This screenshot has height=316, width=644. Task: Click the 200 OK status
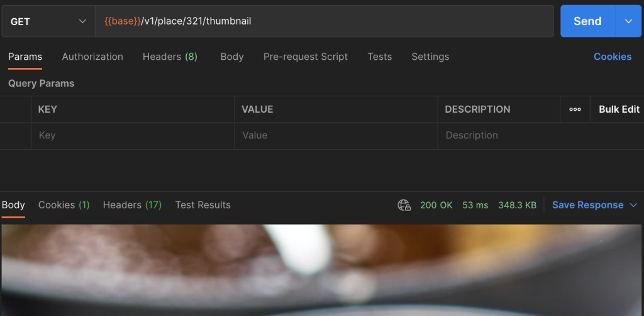[x=436, y=205]
